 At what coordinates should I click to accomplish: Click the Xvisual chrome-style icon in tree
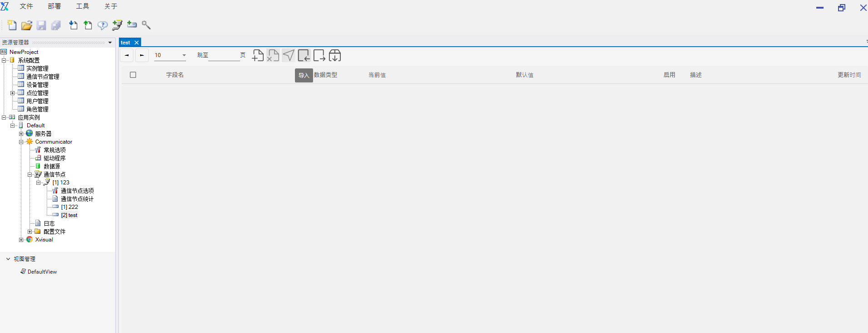point(29,239)
